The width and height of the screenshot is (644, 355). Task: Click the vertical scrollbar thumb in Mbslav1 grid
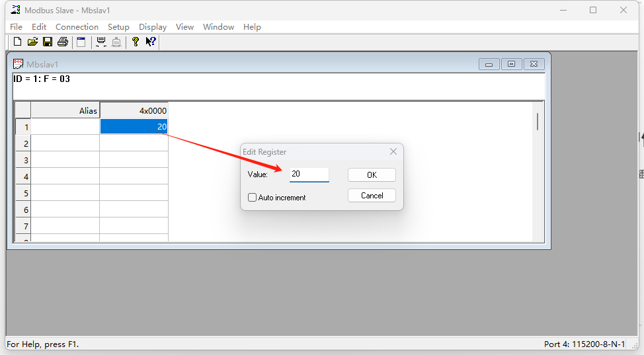pos(538,122)
